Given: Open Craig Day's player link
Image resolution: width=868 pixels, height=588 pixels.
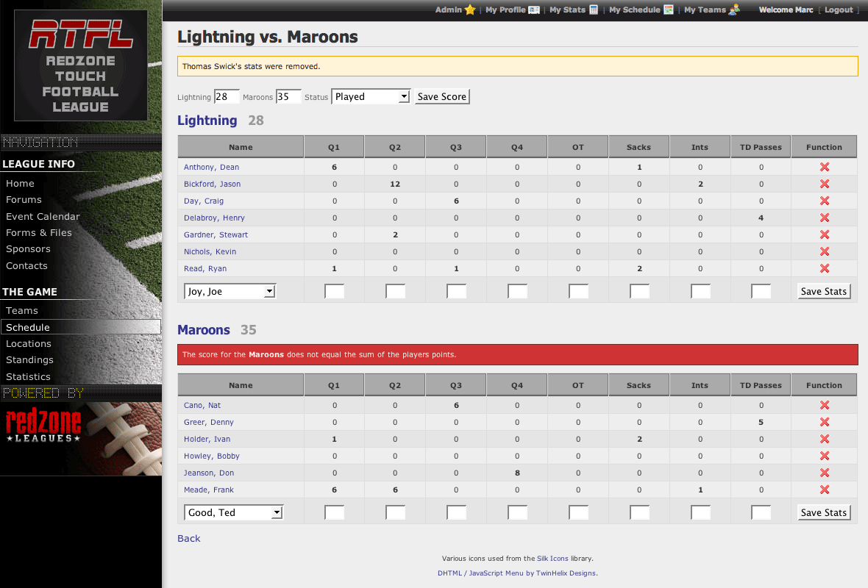Looking at the screenshot, I should [204, 201].
